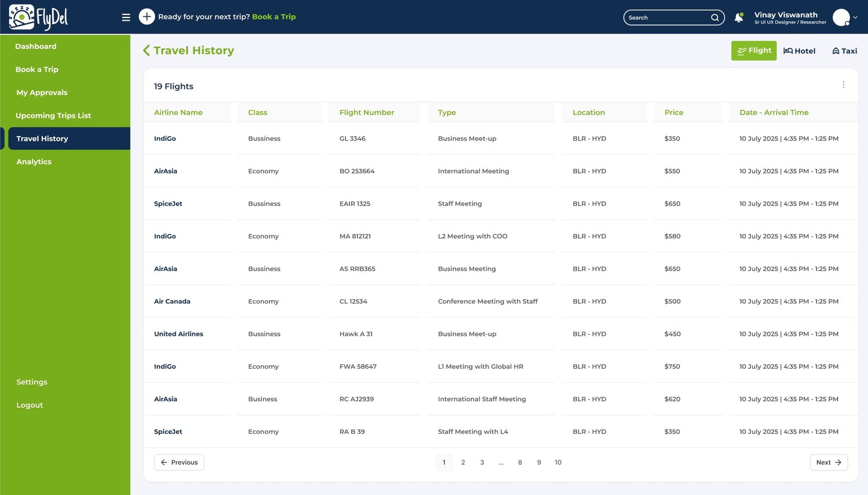Viewport: 868px width, 495px height.
Task: Switch to the Taxi tab
Action: [844, 51]
